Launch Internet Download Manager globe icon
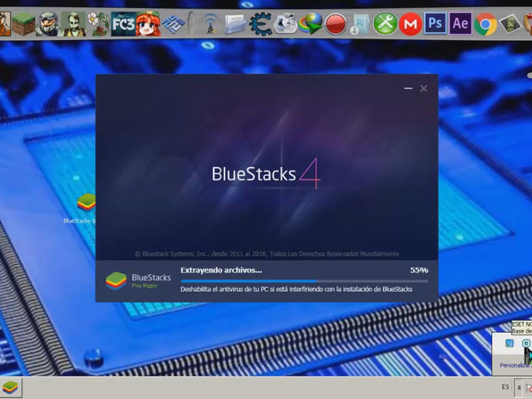 point(311,24)
